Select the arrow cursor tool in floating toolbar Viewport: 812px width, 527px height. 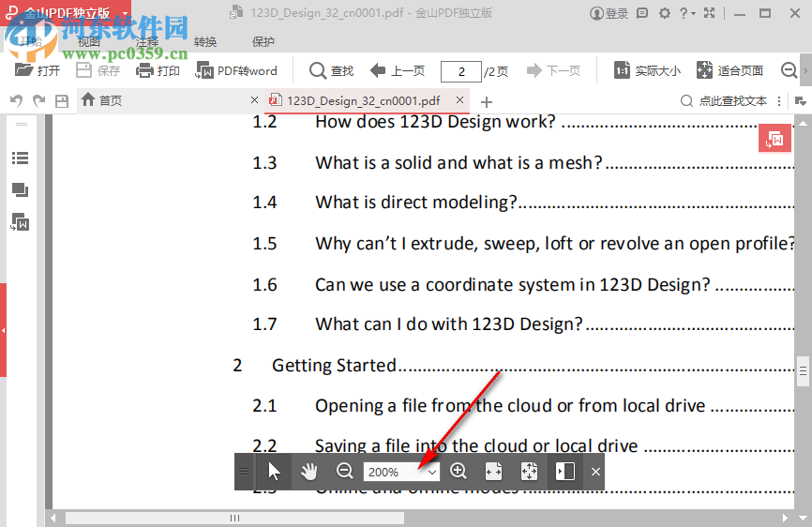[273, 472]
